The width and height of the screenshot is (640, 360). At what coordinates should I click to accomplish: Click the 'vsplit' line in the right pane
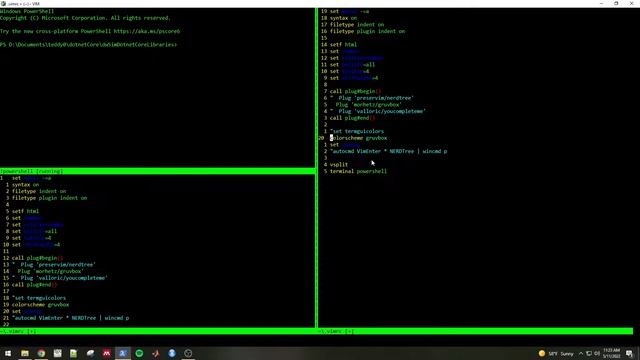(x=339, y=164)
